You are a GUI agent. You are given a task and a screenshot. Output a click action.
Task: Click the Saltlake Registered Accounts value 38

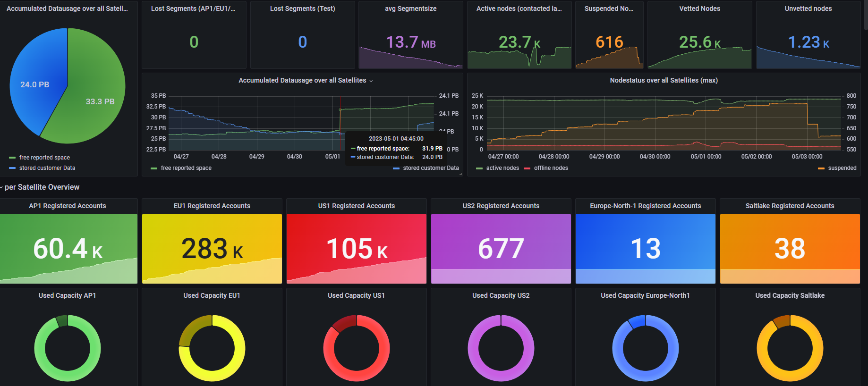click(790, 248)
